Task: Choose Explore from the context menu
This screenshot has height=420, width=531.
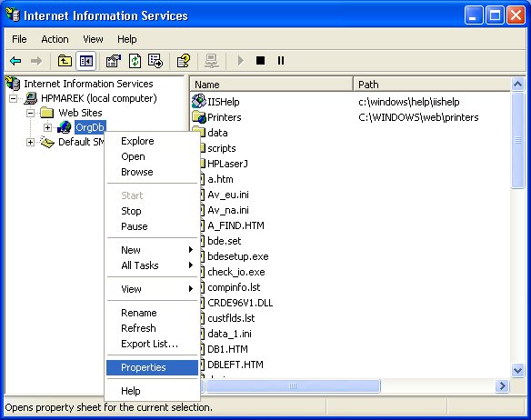Action: coord(153,141)
